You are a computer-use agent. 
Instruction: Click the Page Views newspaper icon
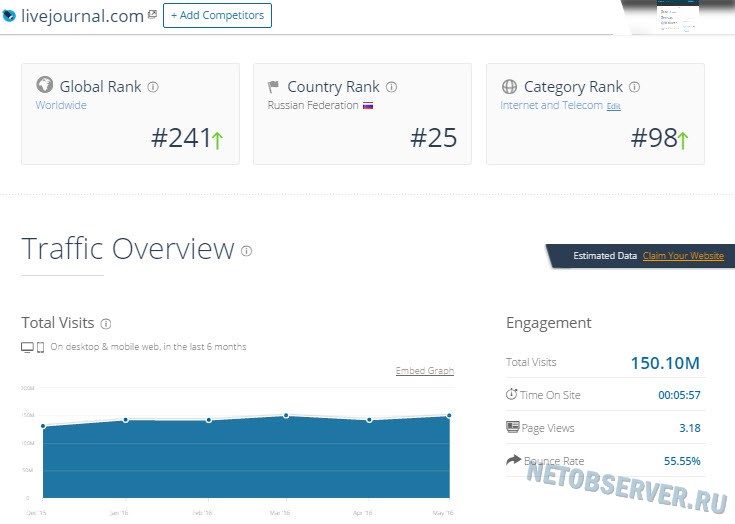(512, 427)
